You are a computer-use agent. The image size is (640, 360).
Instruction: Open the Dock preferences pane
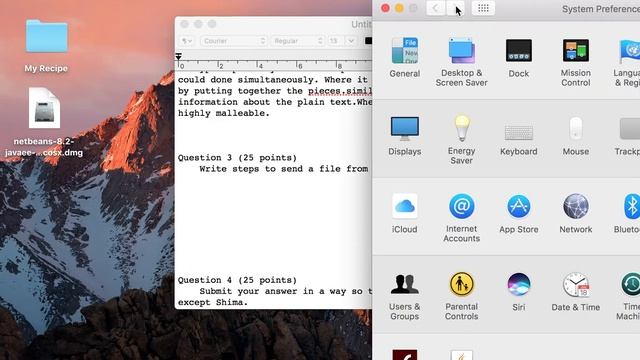519,57
